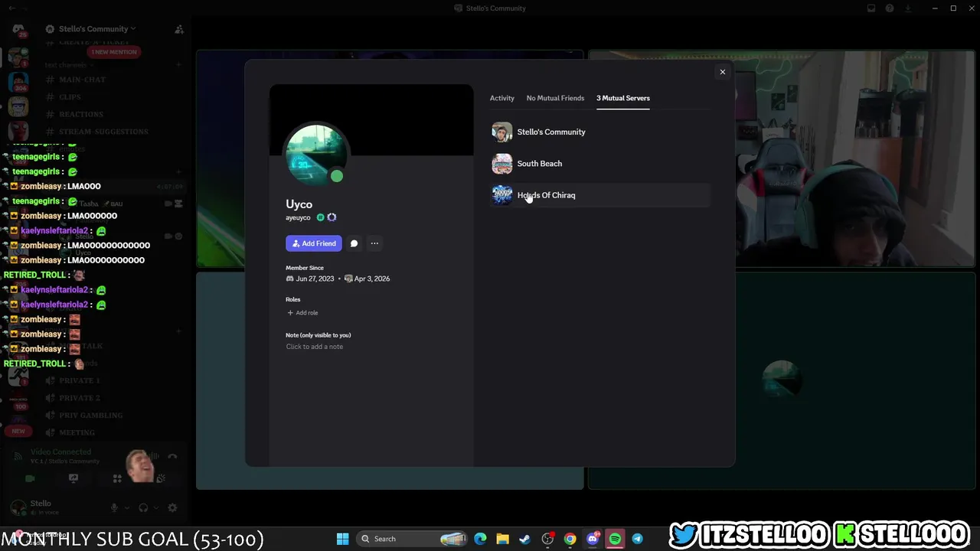This screenshot has height=551, width=980.
Task: Open South Beach mutual server
Action: click(600, 164)
